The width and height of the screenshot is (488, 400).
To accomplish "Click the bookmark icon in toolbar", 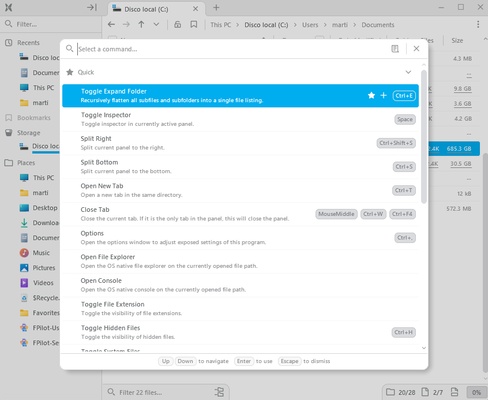I will [x=194, y=24].
